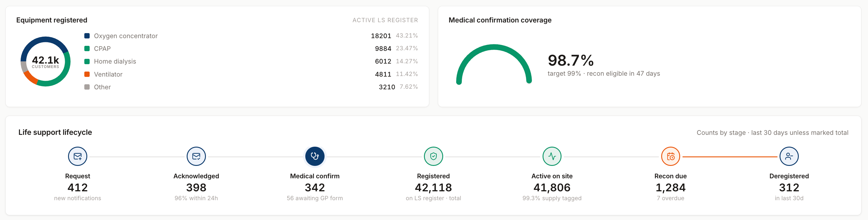Click the Acknowledged envelope-check stage icon
Screen dimensions: 868x220
(x=196, y=156)
